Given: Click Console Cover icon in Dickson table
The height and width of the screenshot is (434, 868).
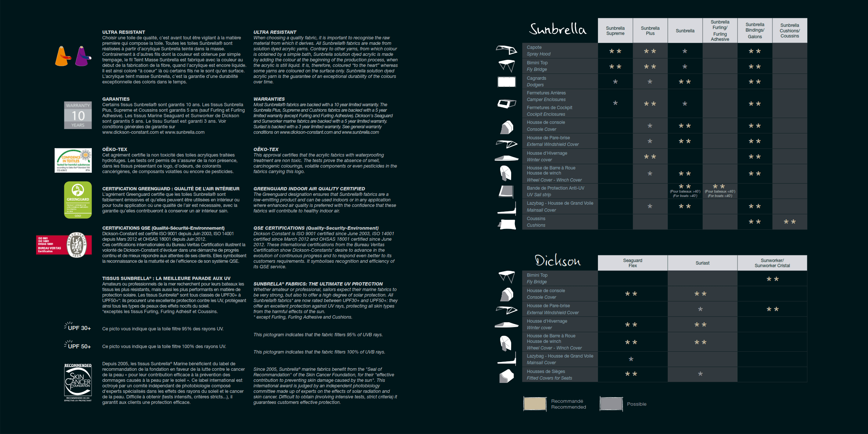Looking at the screenshot, I should 506,295.
